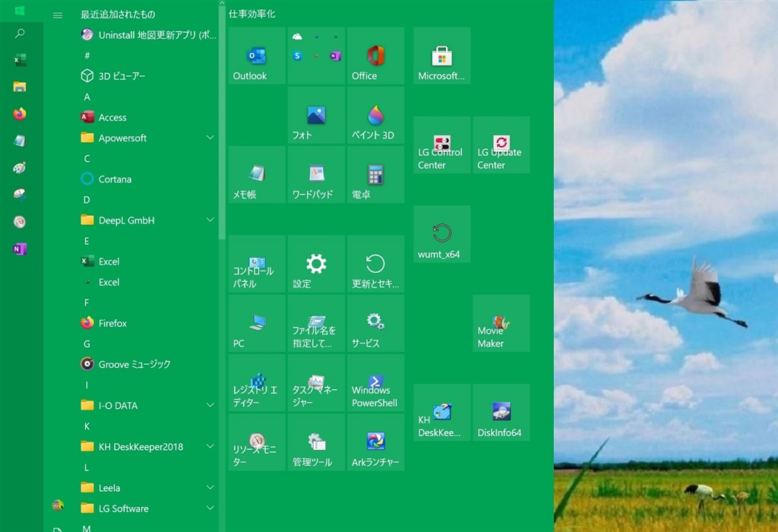
Task: Open File Explorer from the sidebar strip
Action: click(20, 87)
